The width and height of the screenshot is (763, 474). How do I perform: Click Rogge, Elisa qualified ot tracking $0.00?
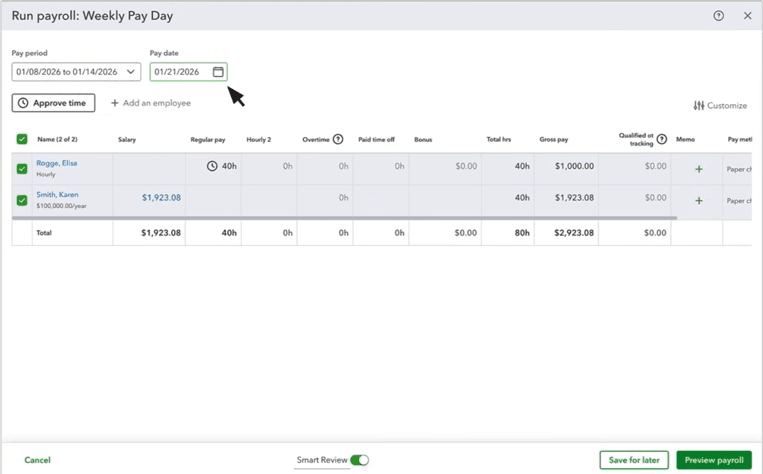(x=655, y=166)
